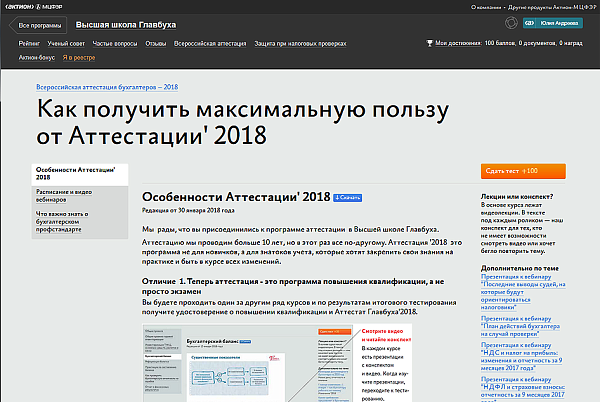Screen dimensions: 600x402
Task: Open the Ученый совет menu item
Action: point(66,44)
